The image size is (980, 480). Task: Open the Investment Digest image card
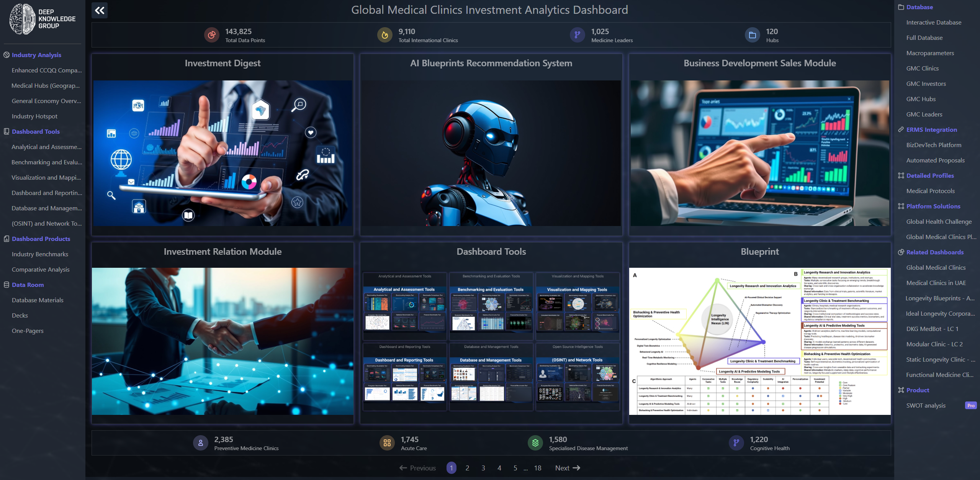[x=223, y=153]
